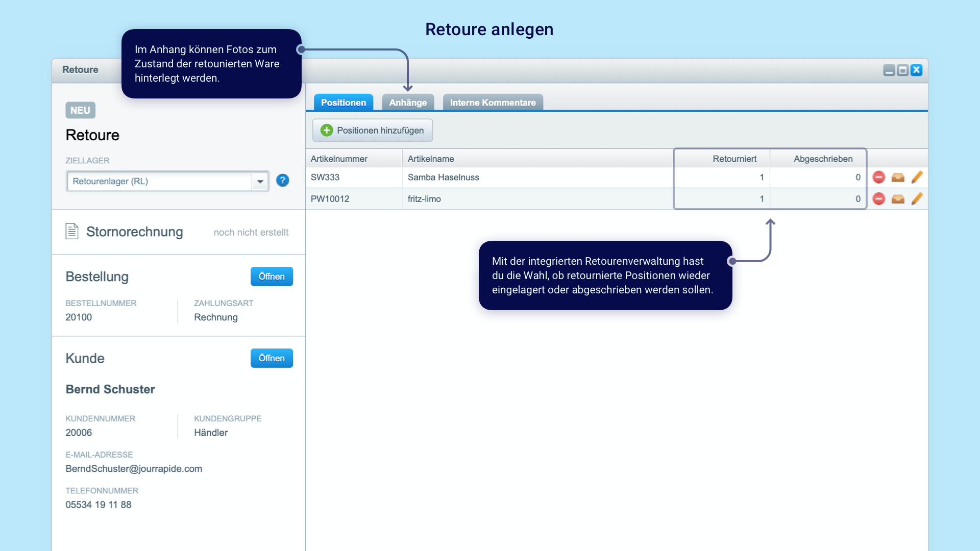The height and width of the screenshot is (551, 980).
Task: Edit the fritz-limo position with pencil icon
Action: click(x=917, y=199)
